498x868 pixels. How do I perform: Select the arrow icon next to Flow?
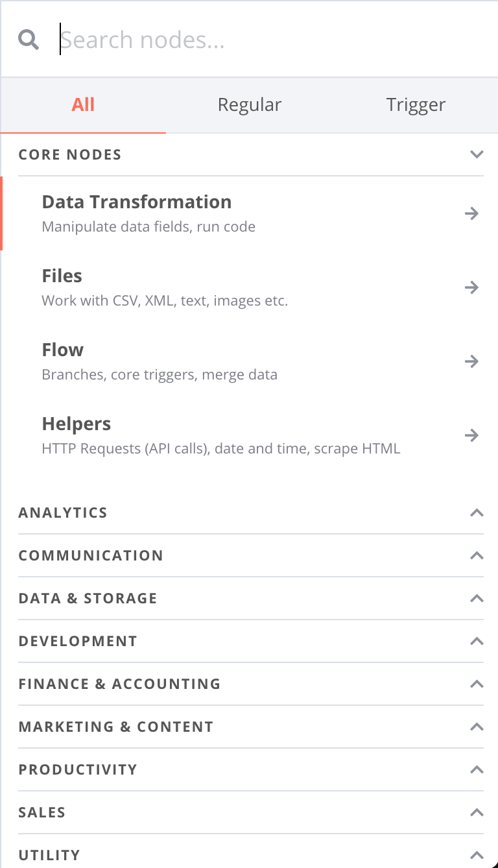click(x=472, y=361)
